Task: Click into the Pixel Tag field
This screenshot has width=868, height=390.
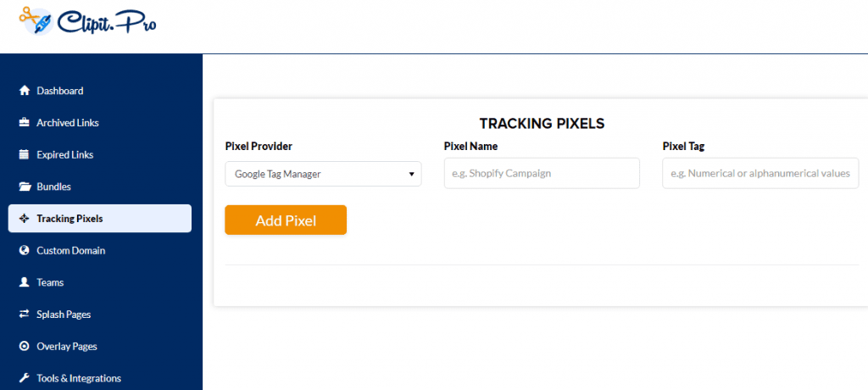Action: [x=760, y=173]
